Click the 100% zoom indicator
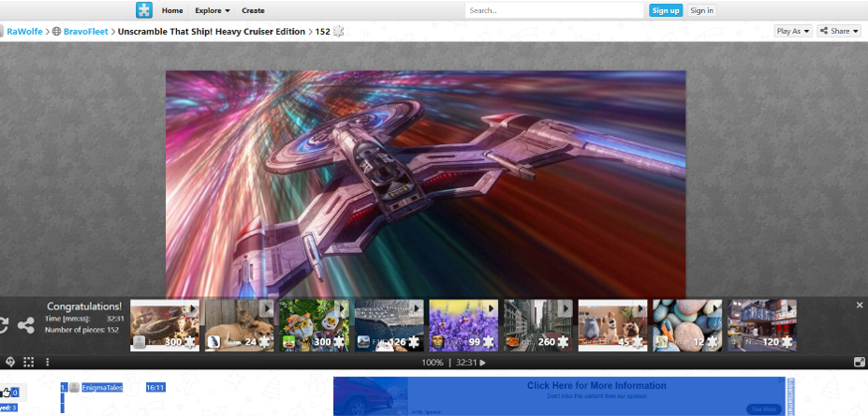This screenshot has height=416, width=868. [433, 363]
